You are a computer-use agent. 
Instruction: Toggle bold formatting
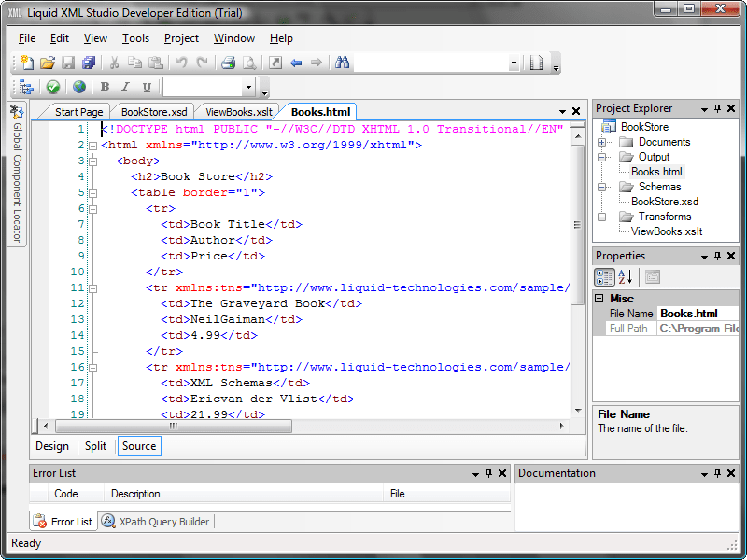105,87
